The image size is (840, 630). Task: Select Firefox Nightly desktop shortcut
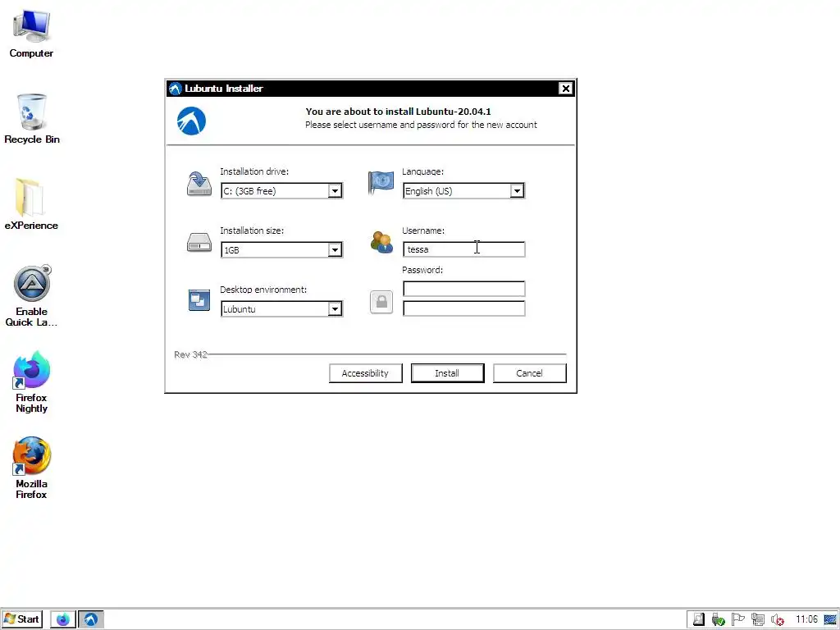pos(31,382)
